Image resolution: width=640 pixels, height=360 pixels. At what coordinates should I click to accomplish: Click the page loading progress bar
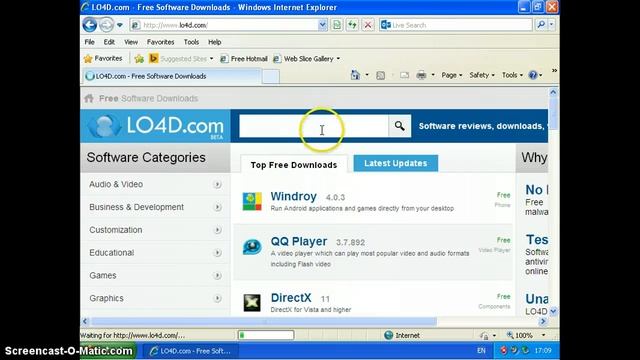click(266, 335)
